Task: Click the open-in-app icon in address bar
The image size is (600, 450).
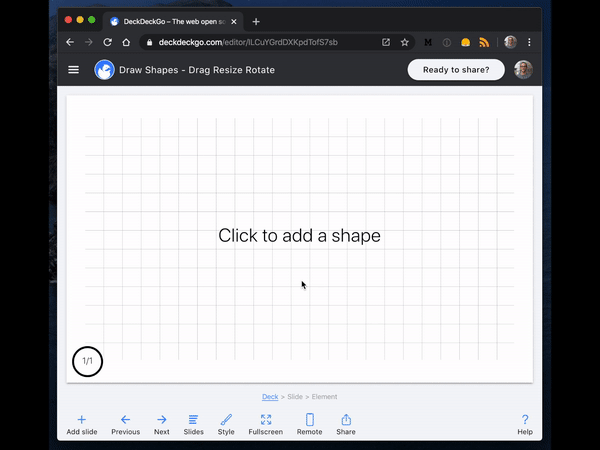Action: (x=386, y=42)
